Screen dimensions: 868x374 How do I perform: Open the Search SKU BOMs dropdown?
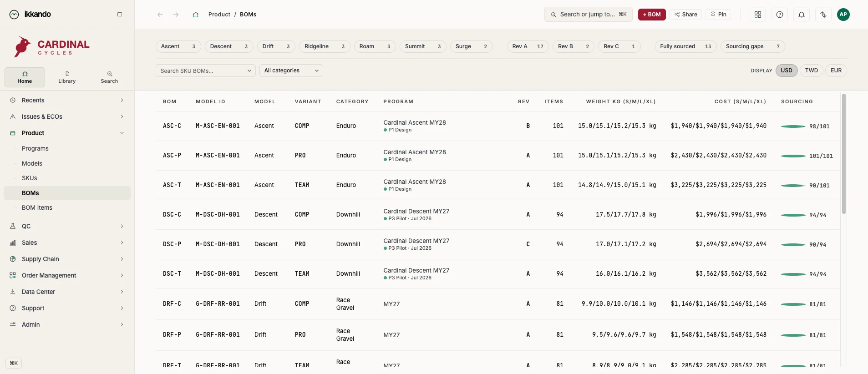206,71
